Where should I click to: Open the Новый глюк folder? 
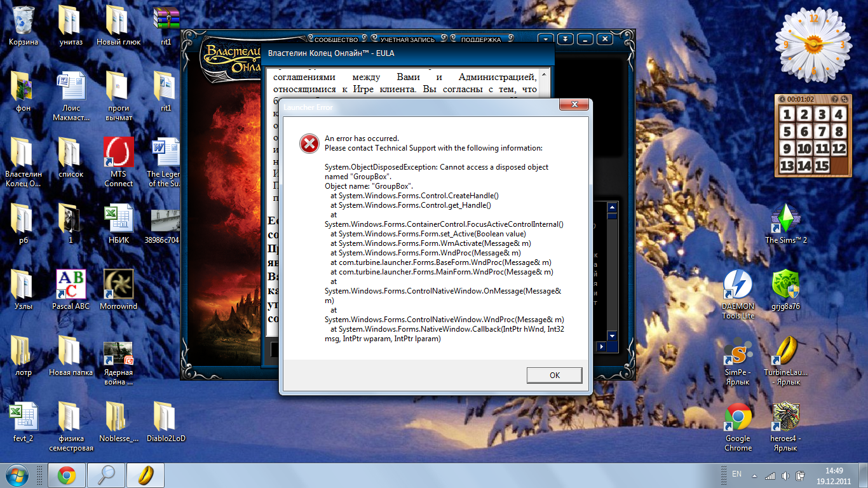pos(118,25)
